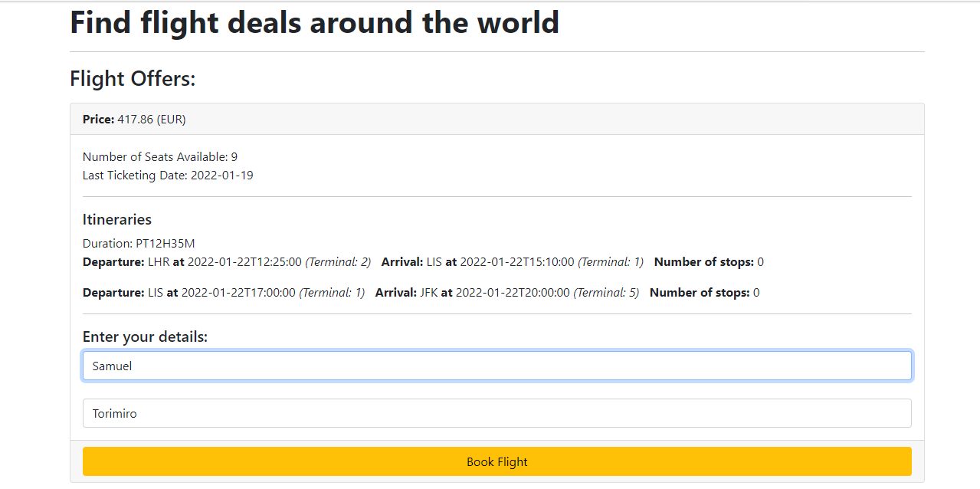Select the last name field containing Torimiro

497,413
